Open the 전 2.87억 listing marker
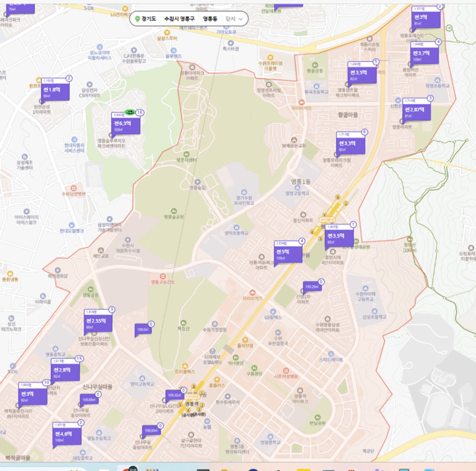Viewport: 476px width, 471px height. (x=415, y=109)
